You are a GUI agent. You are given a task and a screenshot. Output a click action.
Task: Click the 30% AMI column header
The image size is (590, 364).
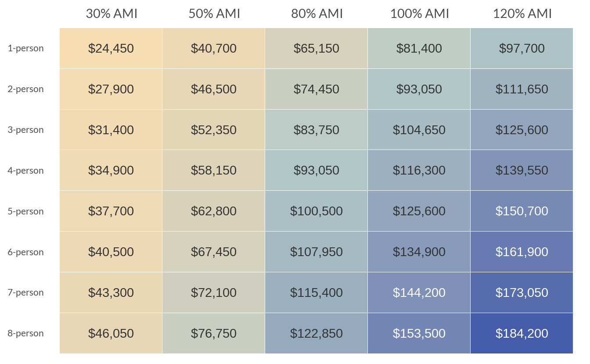click(112, 14)
